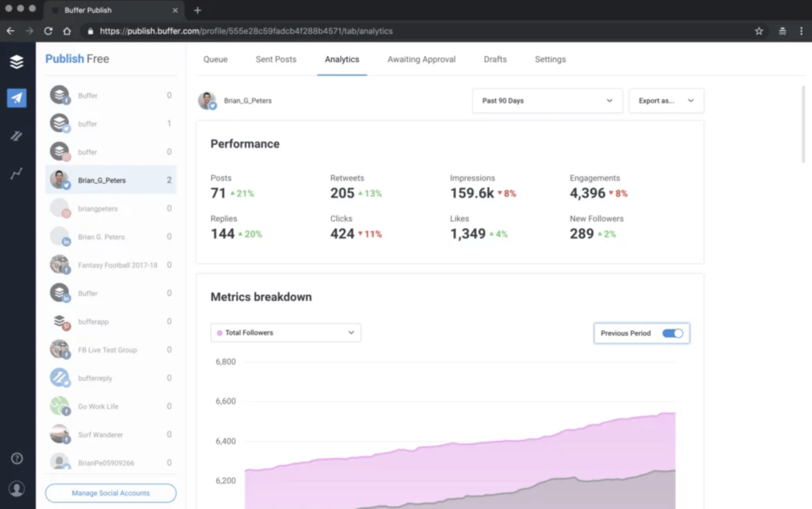The height and width of the screenshot is (509, 812).
Task: Click the help question mark icon
Action: (x=17, y=458)
